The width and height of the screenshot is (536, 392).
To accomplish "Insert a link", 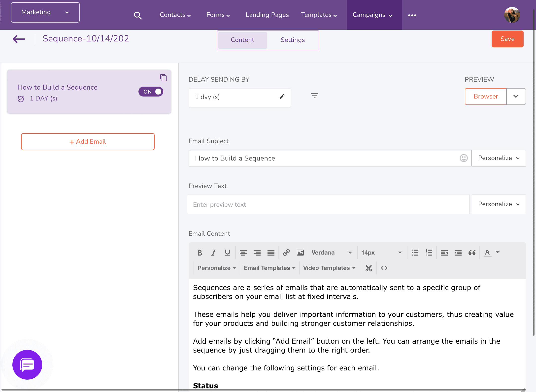I will tap(286, 253).
